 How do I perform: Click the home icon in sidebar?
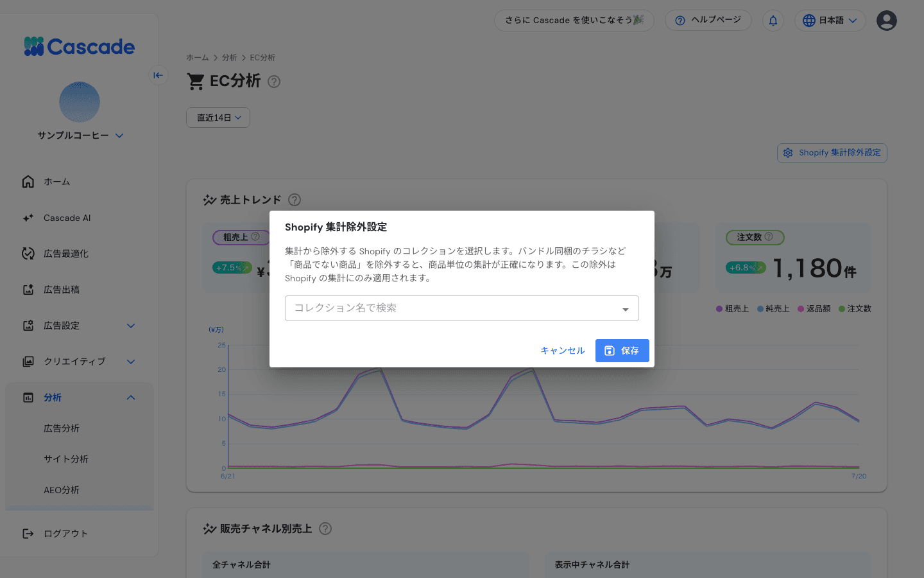[x=28, y=182]
